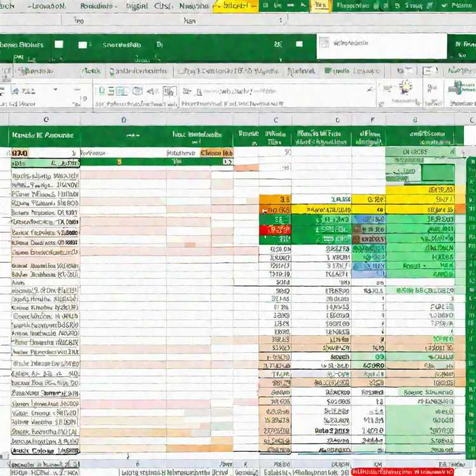Click the white envelope icon left of the search box
476x476 pixels.
299,44
